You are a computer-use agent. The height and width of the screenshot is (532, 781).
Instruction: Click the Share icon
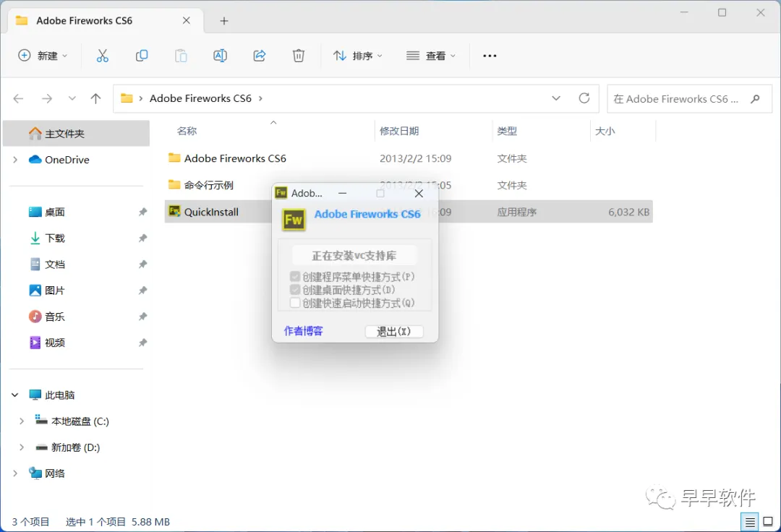(x=260, y=56)
